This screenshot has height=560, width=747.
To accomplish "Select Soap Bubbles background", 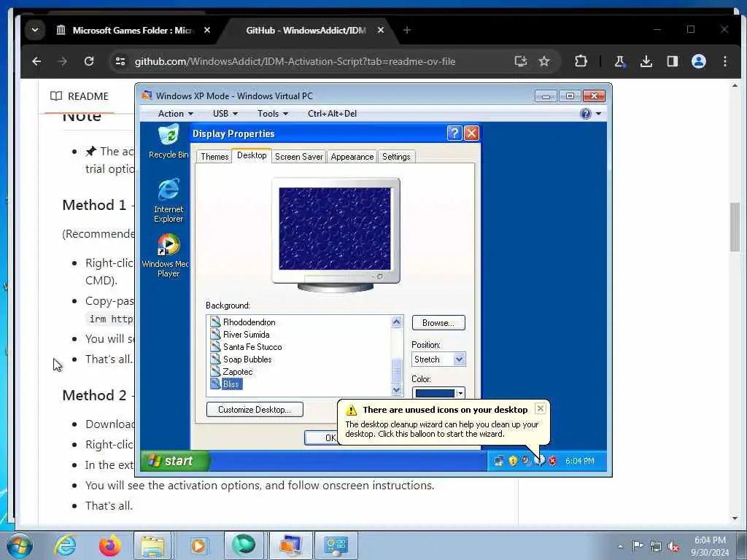I will 247,359.
